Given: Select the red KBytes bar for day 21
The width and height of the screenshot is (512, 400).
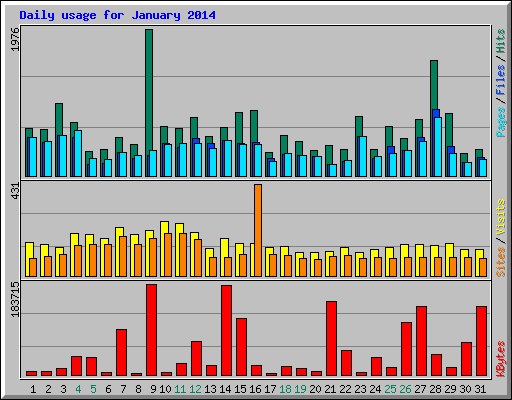Looking at the screenshot, I should point(331,339).
